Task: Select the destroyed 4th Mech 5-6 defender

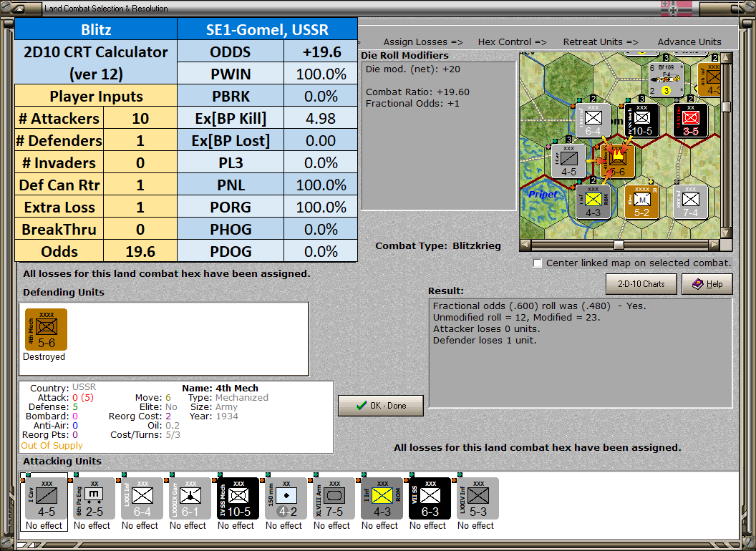Action: pyautogui.click(x=47, y=330)
